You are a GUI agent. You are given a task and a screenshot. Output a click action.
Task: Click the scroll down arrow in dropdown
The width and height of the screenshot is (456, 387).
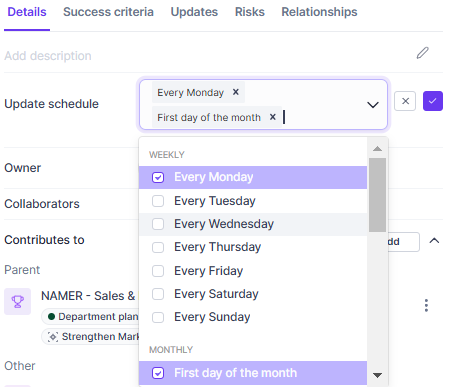coord(377,375)
